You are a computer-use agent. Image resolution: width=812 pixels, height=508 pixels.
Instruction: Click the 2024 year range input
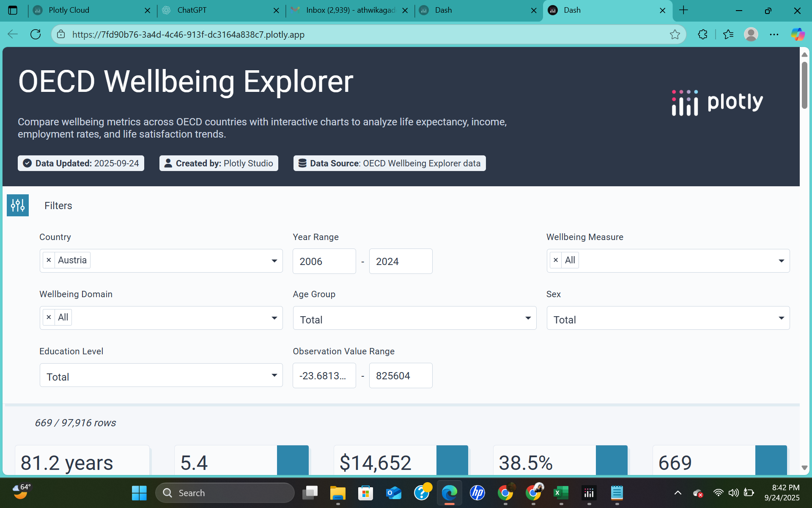click(400, 261)
